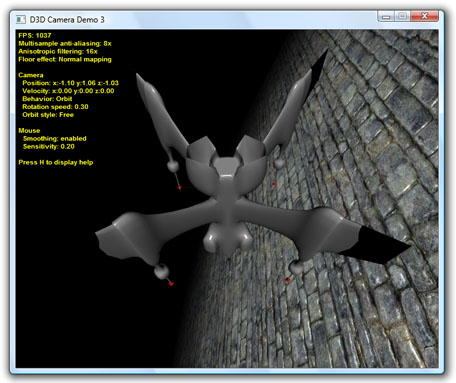Close the D3D Camera Demo 3 window

(424, 16)
